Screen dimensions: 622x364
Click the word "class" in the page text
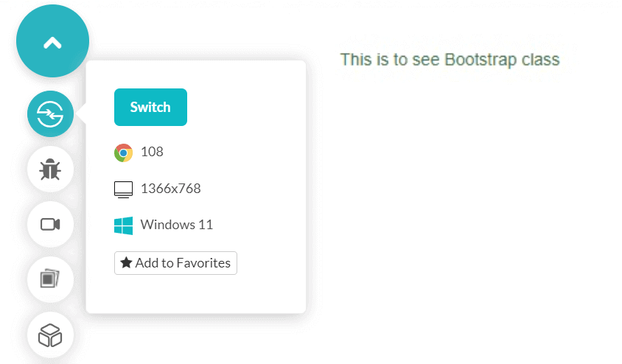[x=539, y=60]
